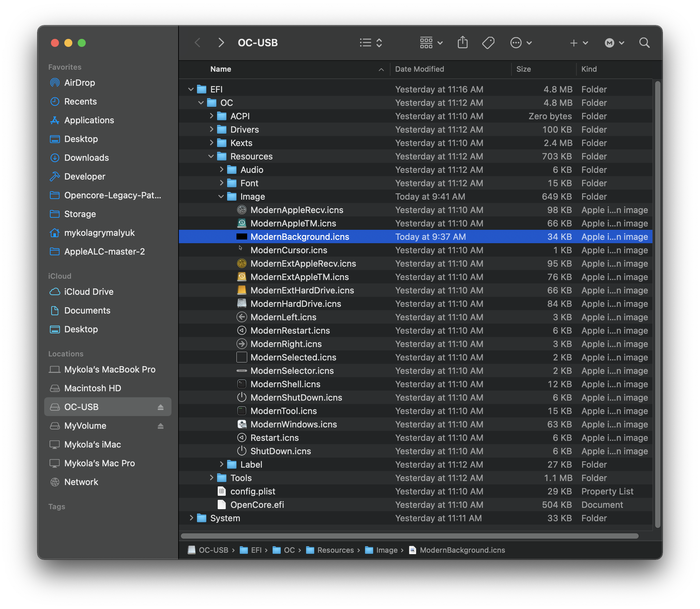The height and width of the screenshot is (609, 700).
Task: Click the Share toolbar icon
Action: pyautogui.click(x=463, y=43)
